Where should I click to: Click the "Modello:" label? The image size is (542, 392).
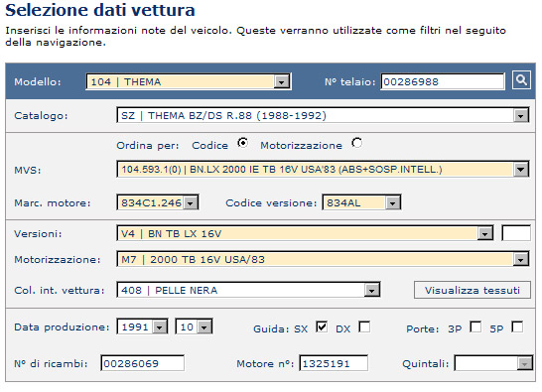38,82
